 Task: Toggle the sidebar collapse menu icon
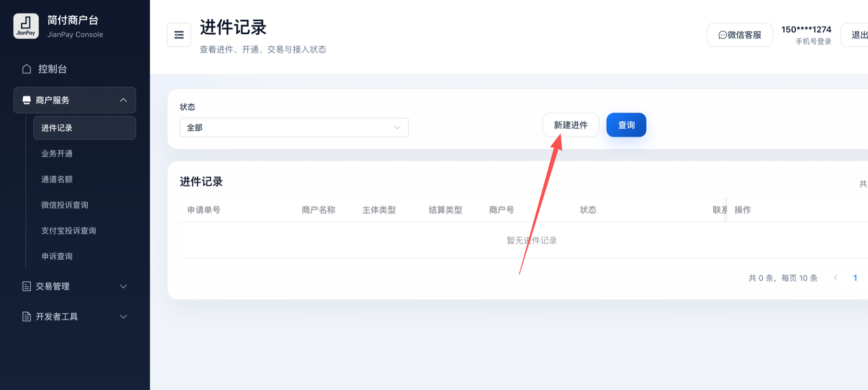coord(179,35)
